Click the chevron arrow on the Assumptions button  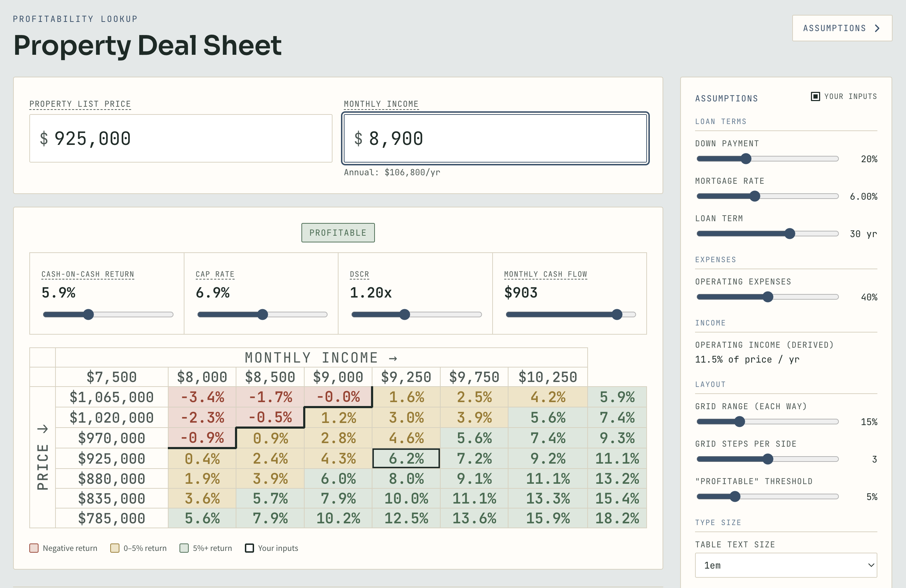[x=877, y=28]
